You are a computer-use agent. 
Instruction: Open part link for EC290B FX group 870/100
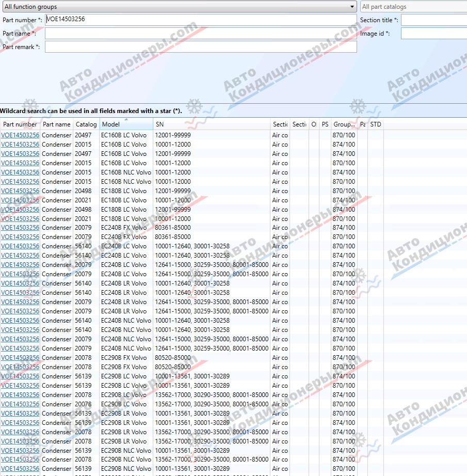[20, 367]
